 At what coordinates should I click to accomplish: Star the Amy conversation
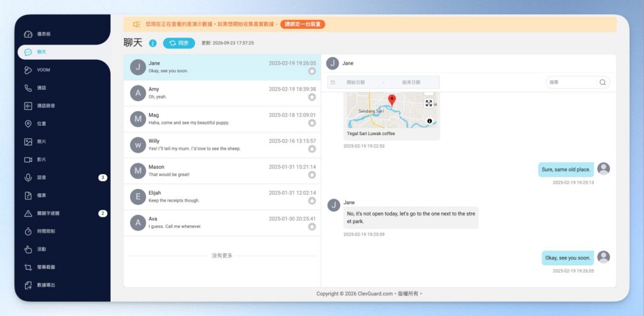[x=312, y=97]
